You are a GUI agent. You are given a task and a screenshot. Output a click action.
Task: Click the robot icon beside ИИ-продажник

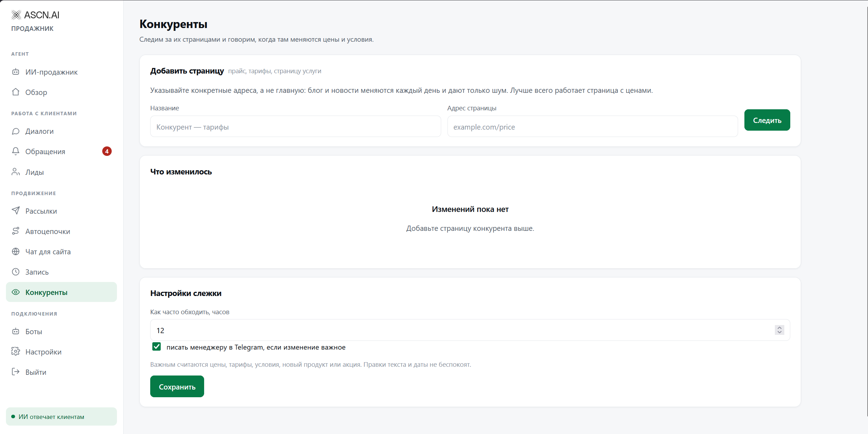[16, 72]
